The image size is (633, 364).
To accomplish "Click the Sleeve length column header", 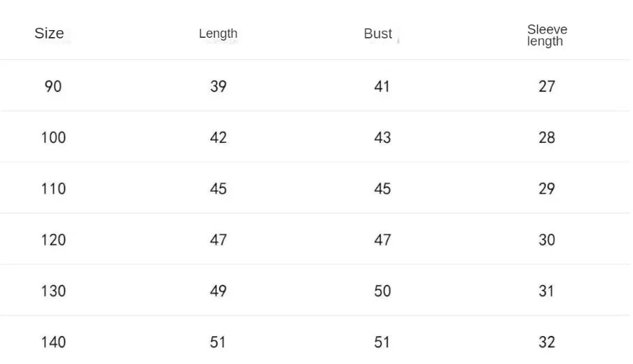I will tap(547, 35).
